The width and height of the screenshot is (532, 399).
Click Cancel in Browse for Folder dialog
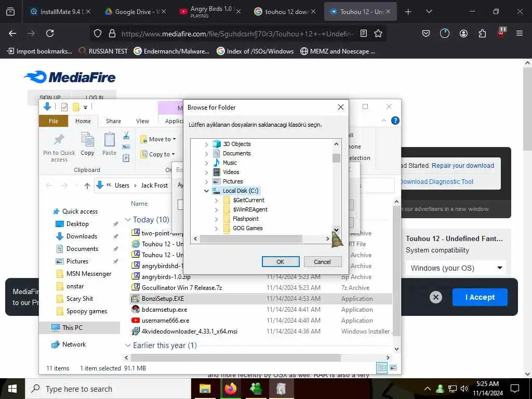coord(322,262)
